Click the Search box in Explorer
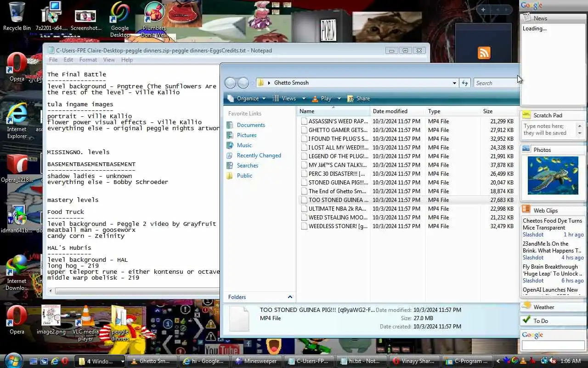 coord(496,83)
